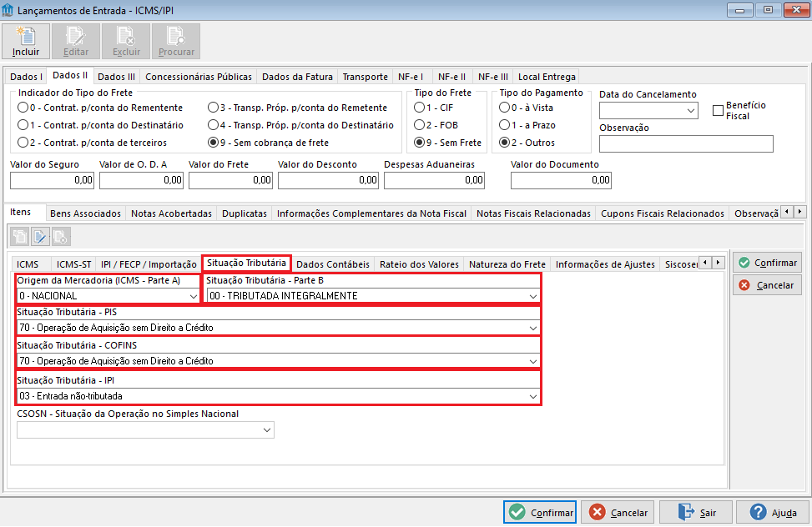The width and height of the screenshot is (812, 527).
Task: Select 2 - FOB freight type
Action: pos(436,125)
